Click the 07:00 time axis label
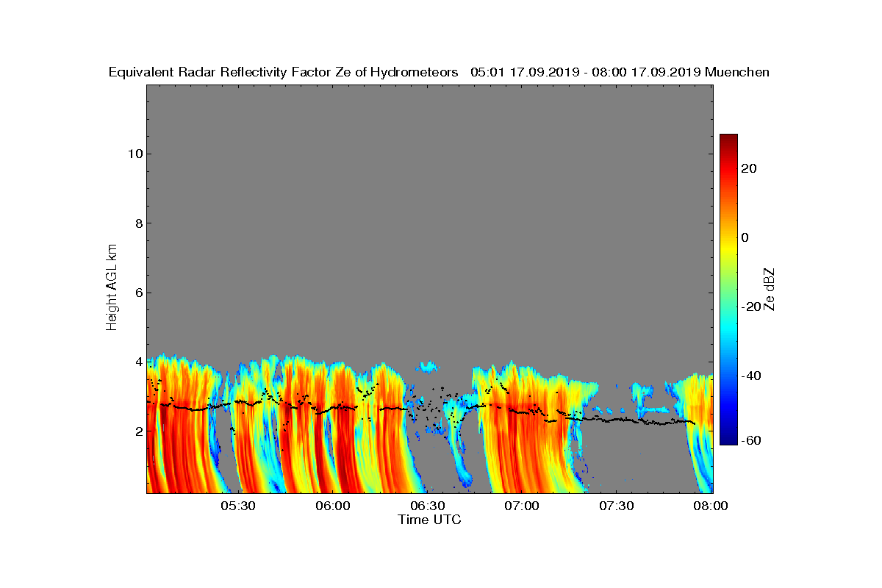This screenshot has height=588, width=882. click(522, 506)
